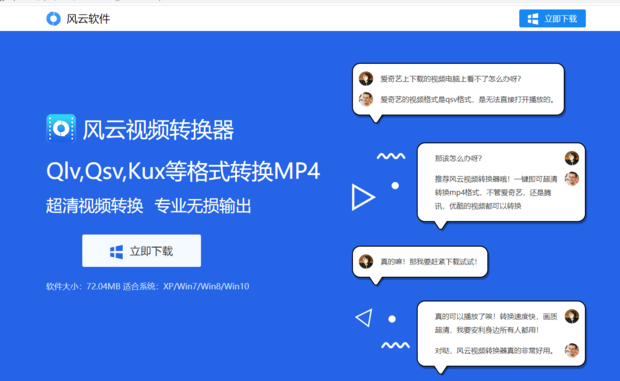This screenshot has width=620, height=381.
Task: Click avatar beside 推荐风云视频转换器 message
Action: (572, 179)
